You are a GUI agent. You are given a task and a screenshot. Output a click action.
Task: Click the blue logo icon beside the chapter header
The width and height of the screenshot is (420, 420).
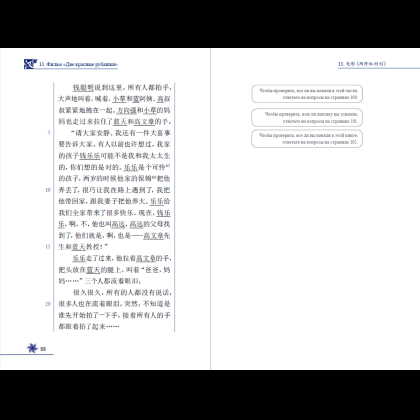(30, 64)
